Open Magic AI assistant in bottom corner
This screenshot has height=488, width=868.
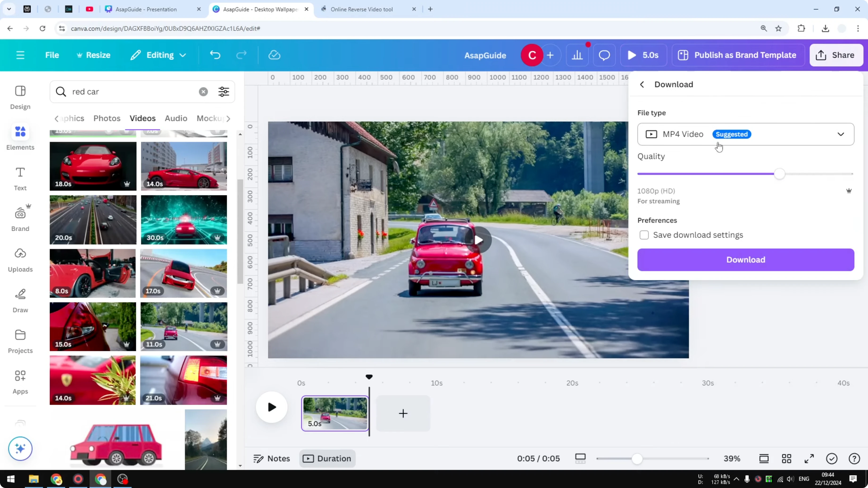tap(20, 448)
